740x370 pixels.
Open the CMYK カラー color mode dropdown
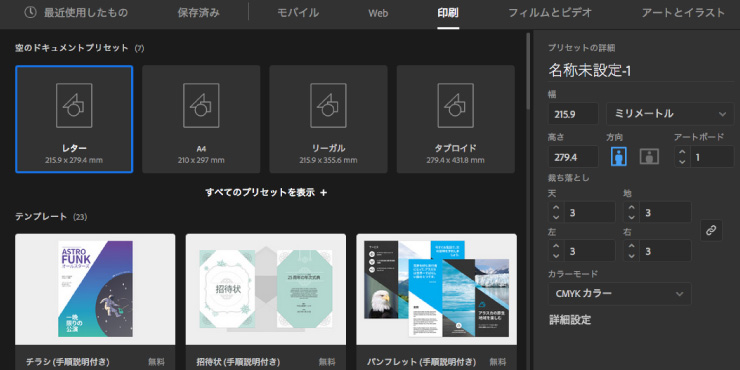(620, 294)
